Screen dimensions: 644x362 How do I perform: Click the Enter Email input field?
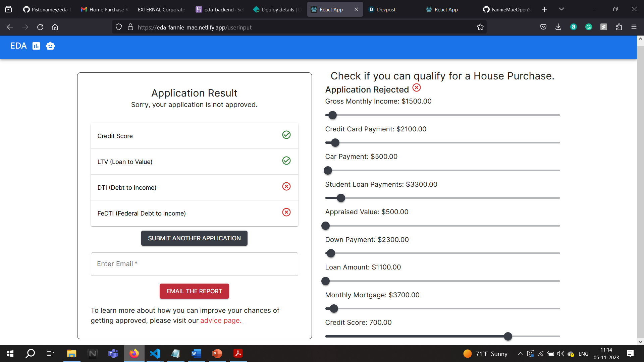pyautogui.click(x=194, y=264)
